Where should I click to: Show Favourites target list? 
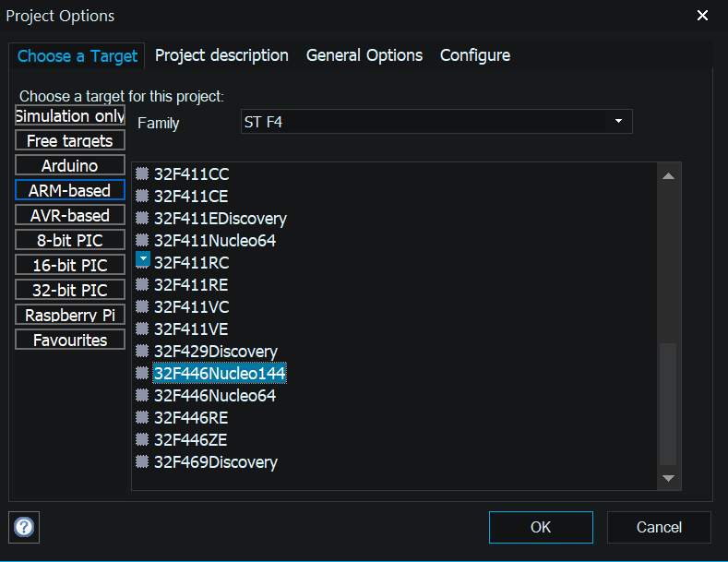pyautogui.click(x=70, y=340)
